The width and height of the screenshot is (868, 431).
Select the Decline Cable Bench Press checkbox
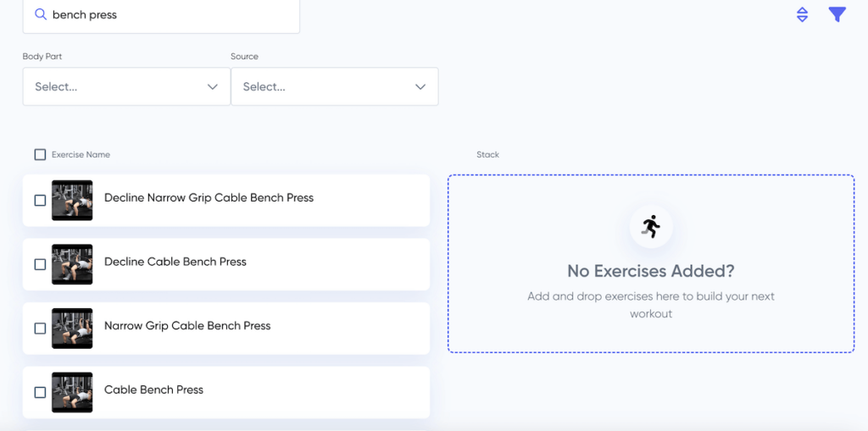(x=40, y=264)
